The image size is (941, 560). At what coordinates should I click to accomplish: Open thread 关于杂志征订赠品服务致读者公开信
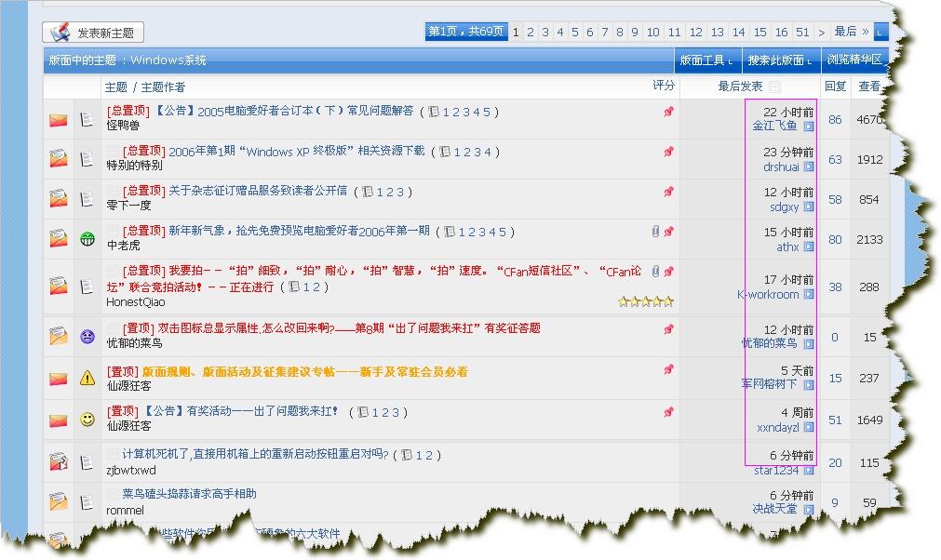pyautogui.click(x=258, y=191)
